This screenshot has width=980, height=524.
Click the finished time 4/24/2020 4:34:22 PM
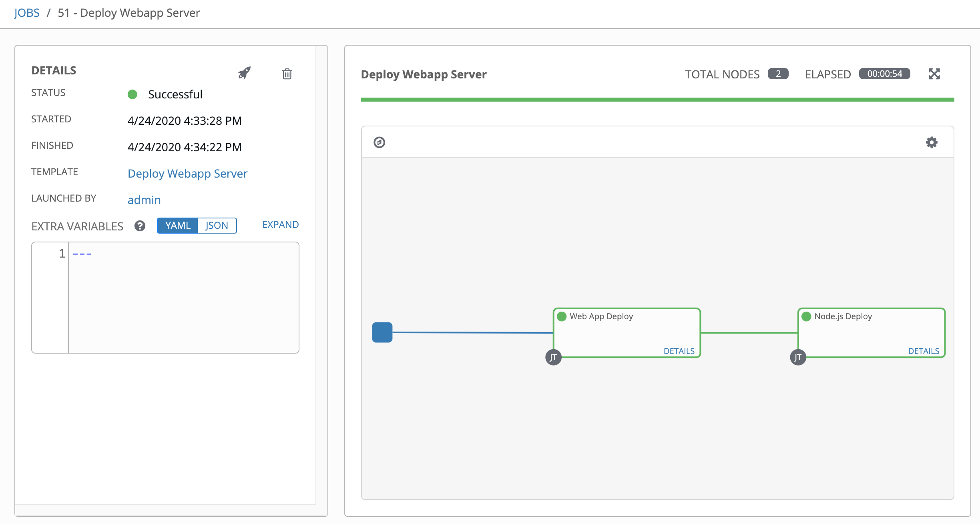click(185, 147)
